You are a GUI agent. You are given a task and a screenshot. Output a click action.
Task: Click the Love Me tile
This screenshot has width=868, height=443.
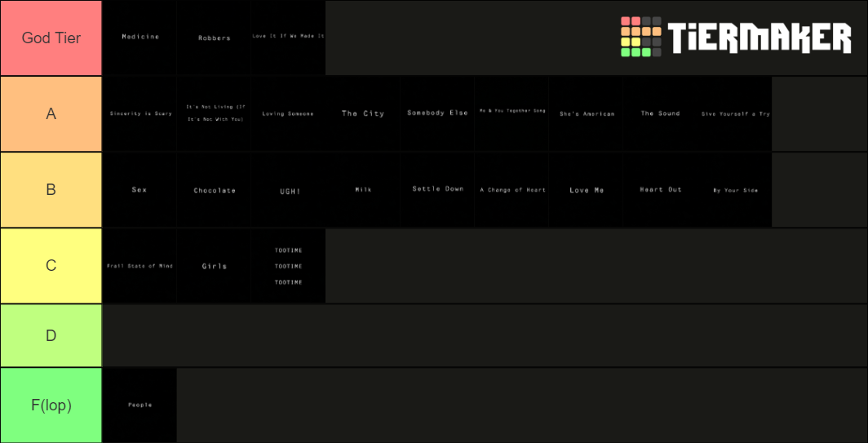click(x=586, y=189)
